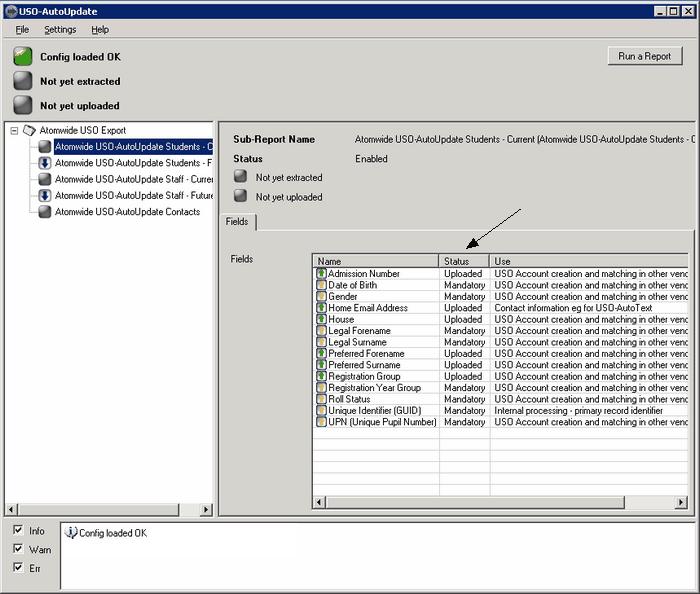Click the Atomwide USO Export root tag icon
The height and width of the screenshot is (594, 700).
[x=29, y=130]
